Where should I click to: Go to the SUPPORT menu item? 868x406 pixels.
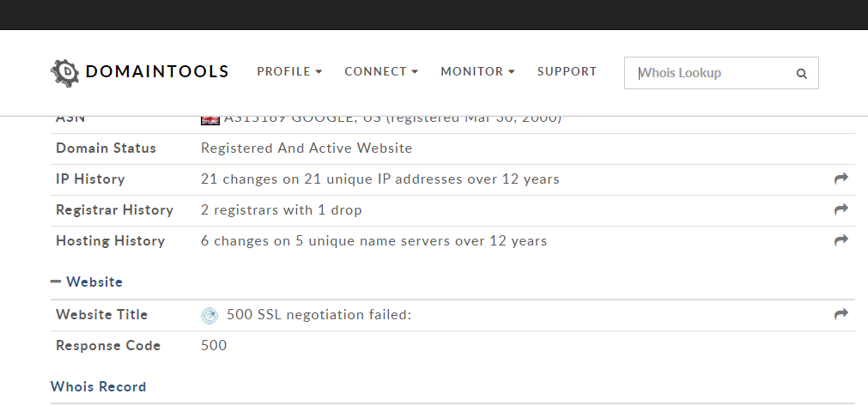(567, 72)
